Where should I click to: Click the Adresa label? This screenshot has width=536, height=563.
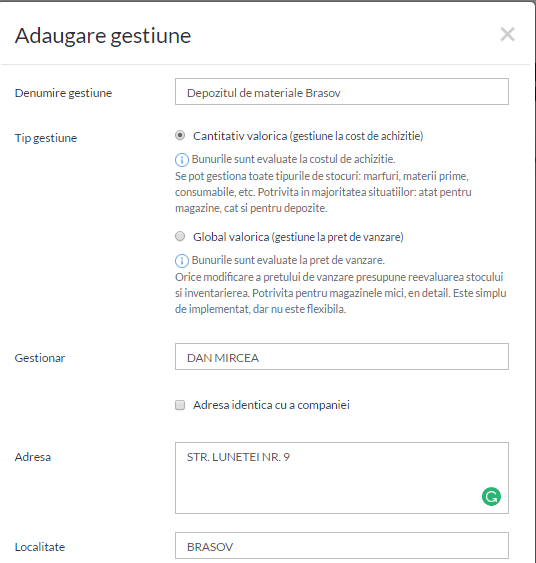[33, 457]
